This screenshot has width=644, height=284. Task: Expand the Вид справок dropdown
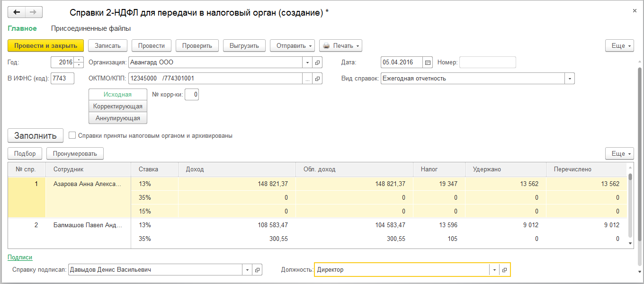[569, 79]
